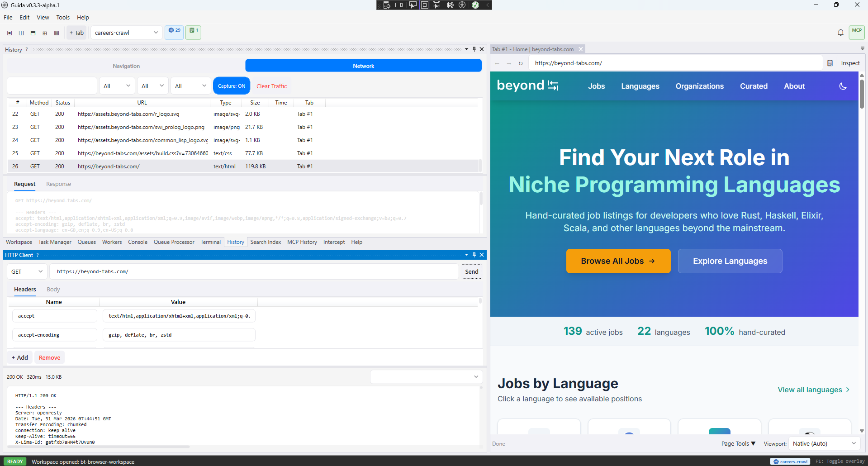The height and width of the screenshot is (466, 868).
Task: Open Viewport Native (Auto) dropdown
Action: tap(824, 443)
